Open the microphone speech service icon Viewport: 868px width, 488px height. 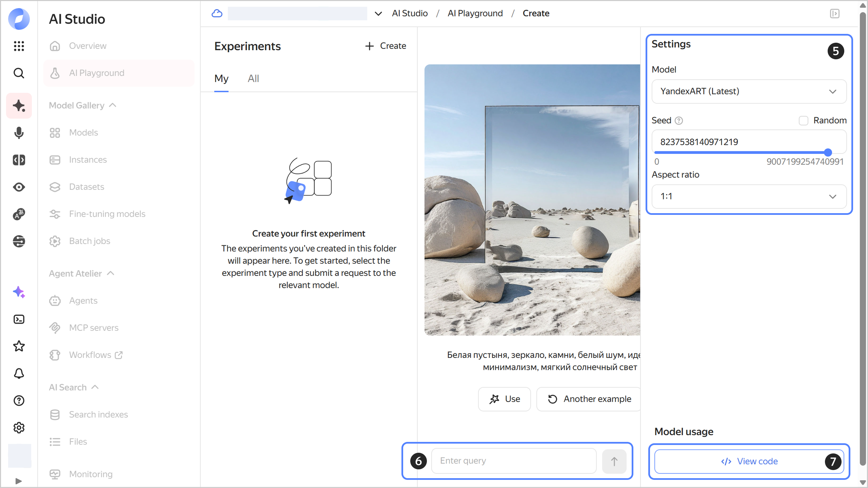pyautogui.click(x=19, y=133)
